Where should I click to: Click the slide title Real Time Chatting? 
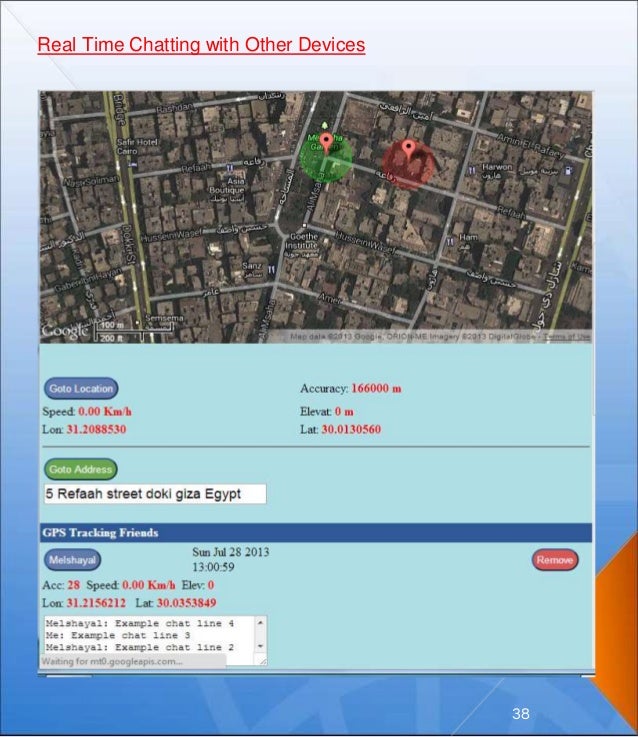pyautogui.click(x=201, y=45)
